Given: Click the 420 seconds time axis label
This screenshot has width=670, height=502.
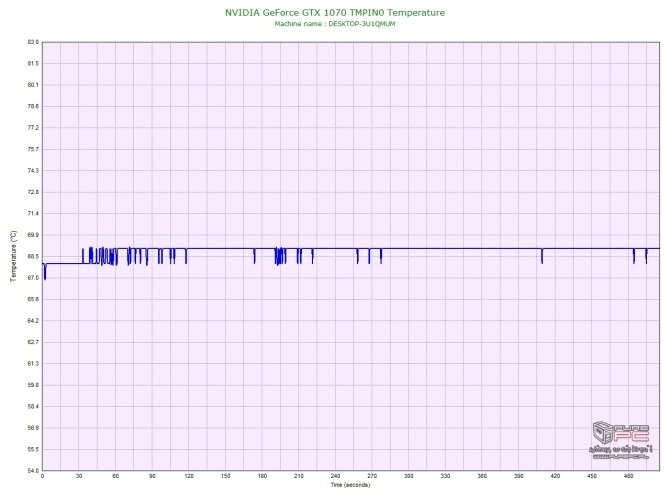Looking at the screenshot, I should pyautogui.click(x=555, y=476).
